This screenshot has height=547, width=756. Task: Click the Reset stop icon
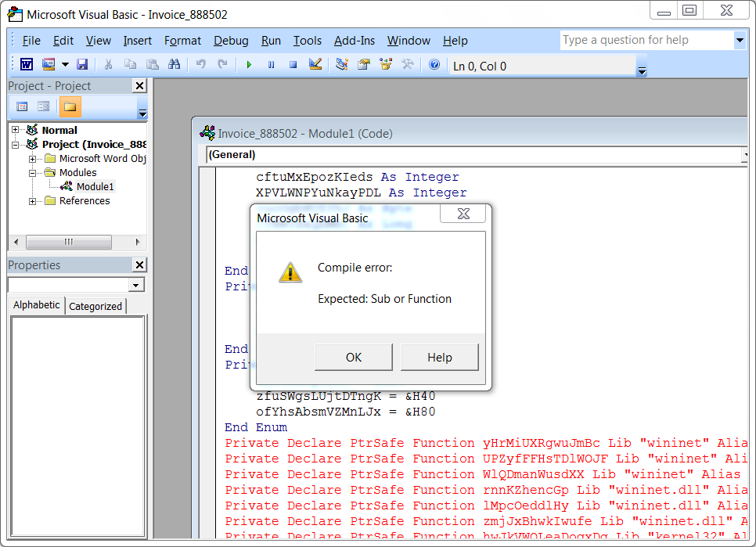pos(293,64)
